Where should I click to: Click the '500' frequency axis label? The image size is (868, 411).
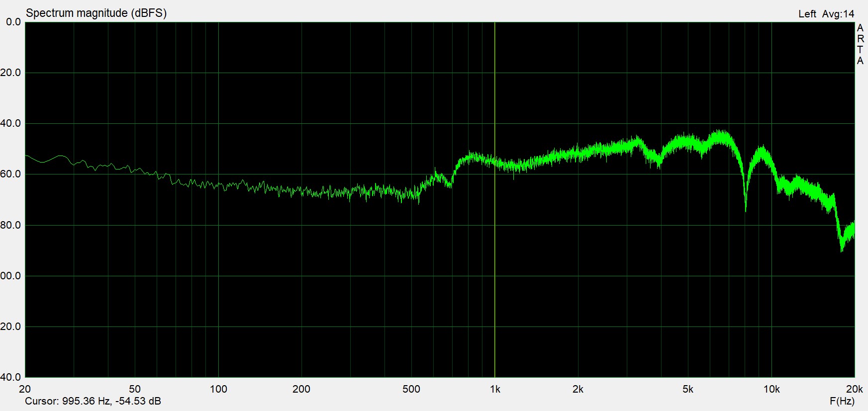[411, 389]
